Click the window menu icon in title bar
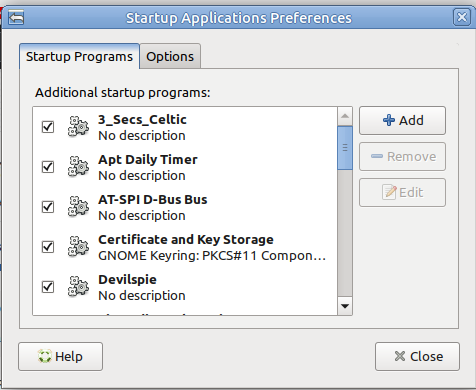 pyautogui.click(x=16, y=17)
